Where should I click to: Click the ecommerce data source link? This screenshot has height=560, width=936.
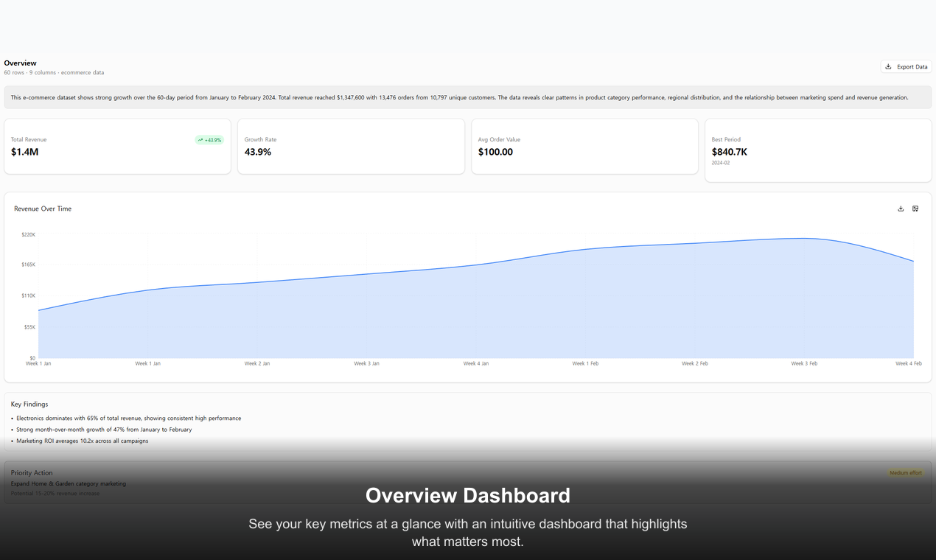(x=82, y=72)
